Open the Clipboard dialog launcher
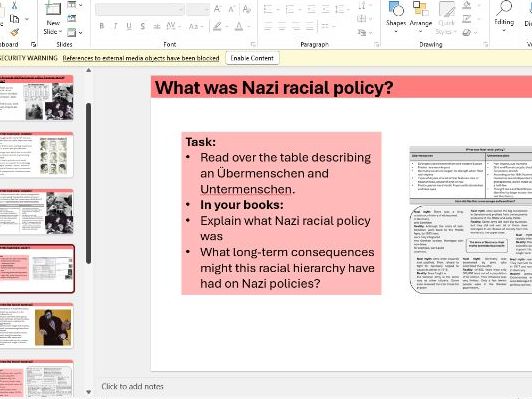The height and width of the screenshot is (399, 532). (x=33, y=44)
